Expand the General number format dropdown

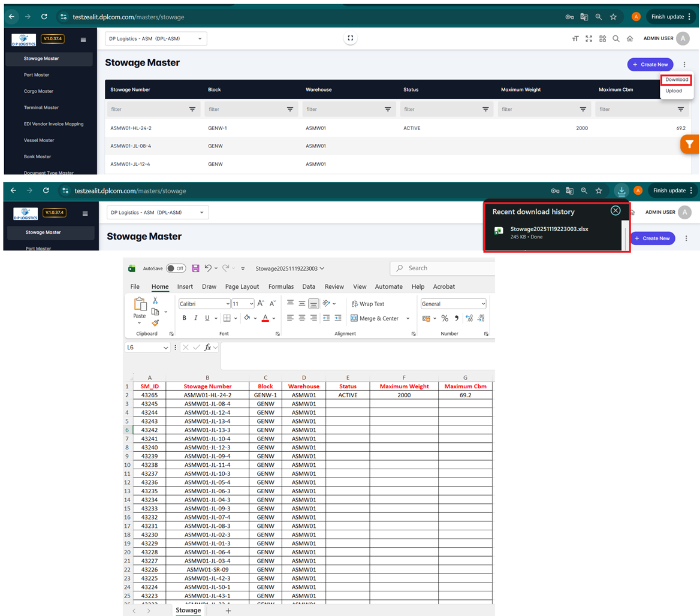coord(482,304)
